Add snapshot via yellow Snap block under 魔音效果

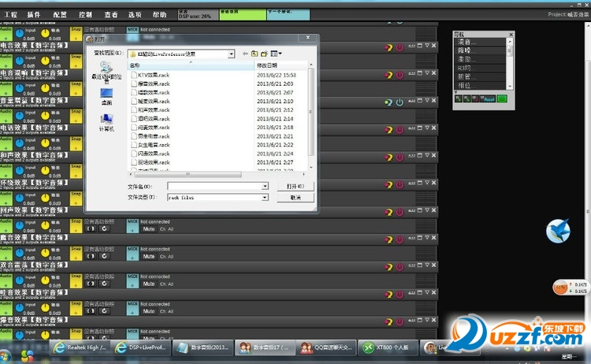point(76,253)
